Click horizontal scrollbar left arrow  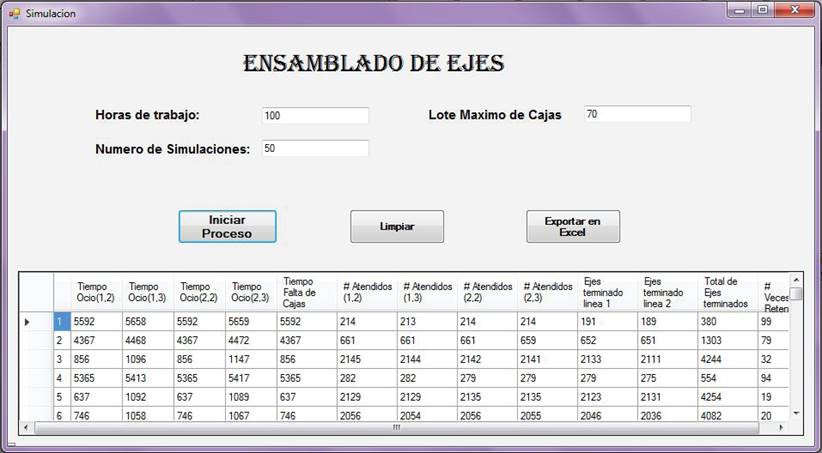27,428
